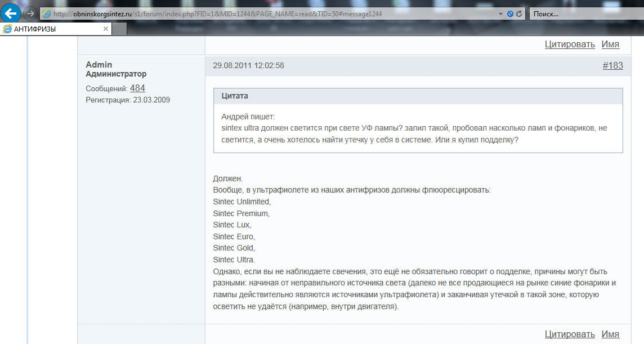Click the Поиск search field
The height and width of the screenshot is (344, 644).
[x=587, y=14]
